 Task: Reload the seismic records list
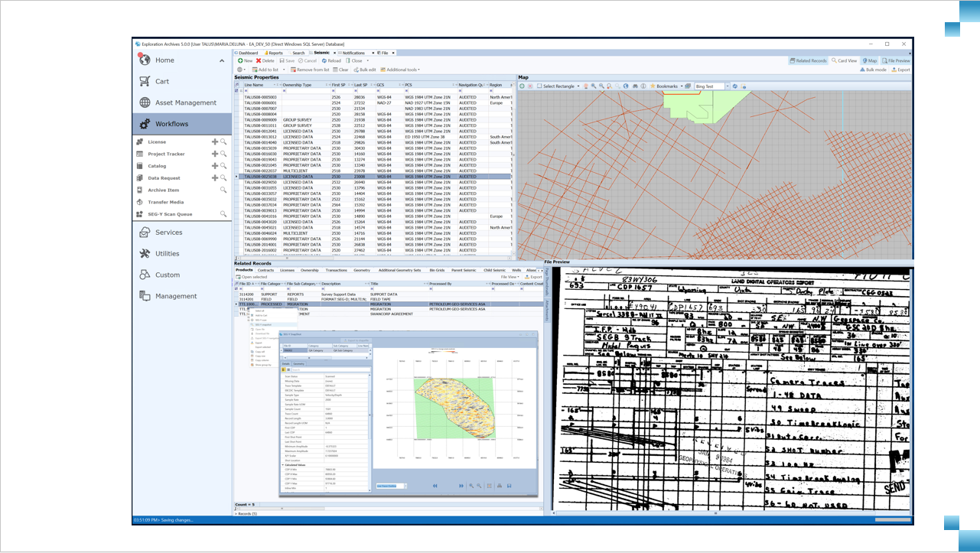pos(332,60)
